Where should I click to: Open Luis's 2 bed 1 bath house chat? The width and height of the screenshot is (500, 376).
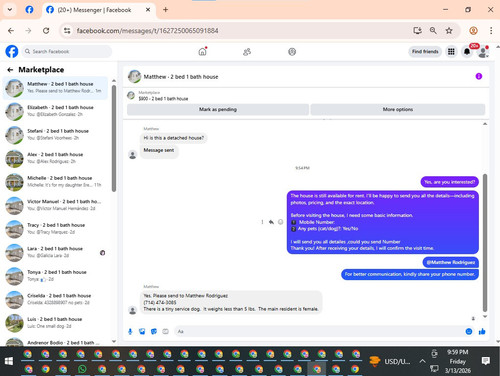[55, 323]
